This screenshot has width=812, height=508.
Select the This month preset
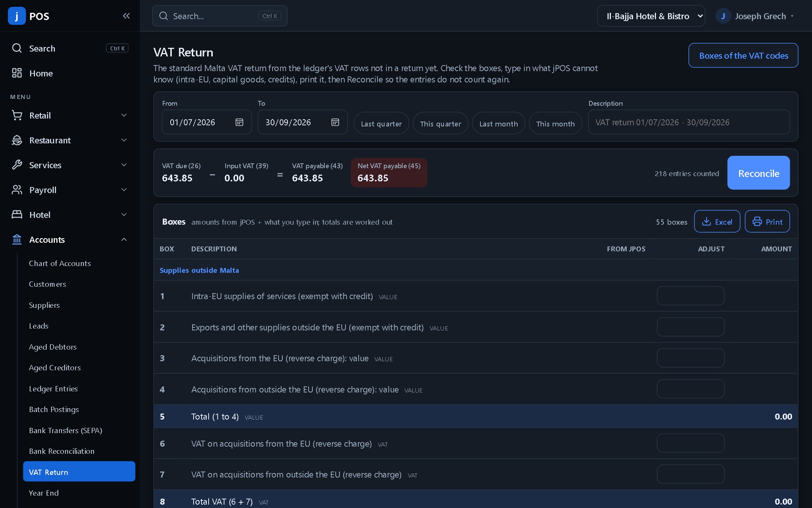point(555,123)
